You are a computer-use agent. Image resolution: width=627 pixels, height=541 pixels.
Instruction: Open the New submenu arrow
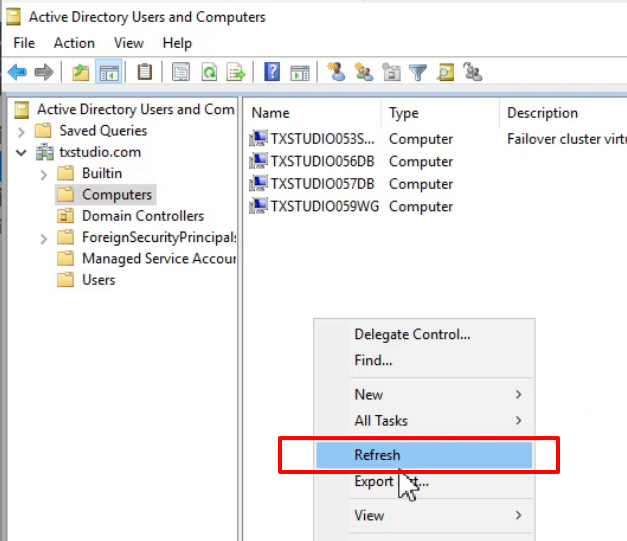point(519,395)
